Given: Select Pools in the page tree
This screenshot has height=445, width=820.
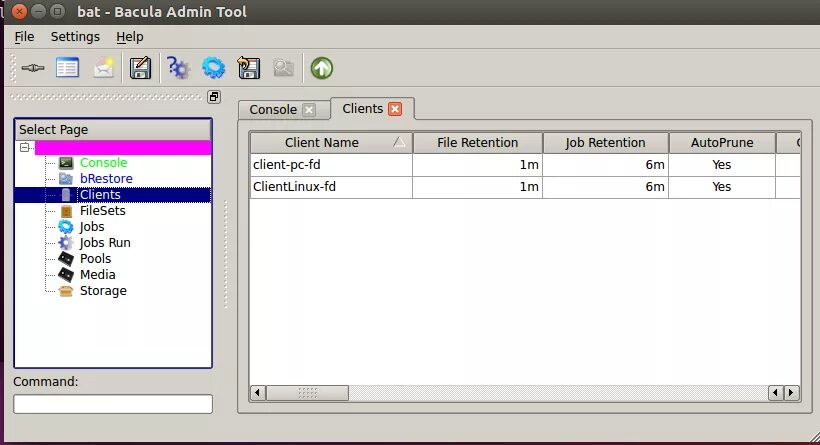Looking at the screenshot, I should coord(95,259).
